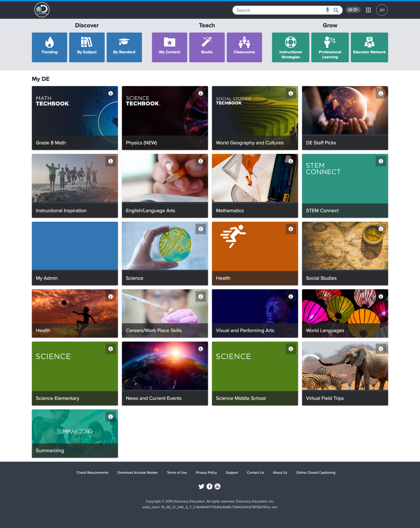
Task: Show info for Mathematics card
Action: pos(291,161)
